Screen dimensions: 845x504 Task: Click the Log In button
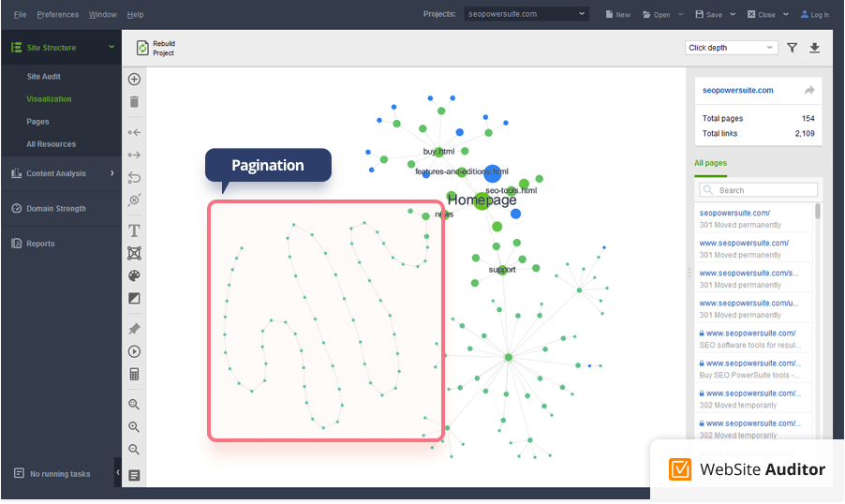[814, 15]
